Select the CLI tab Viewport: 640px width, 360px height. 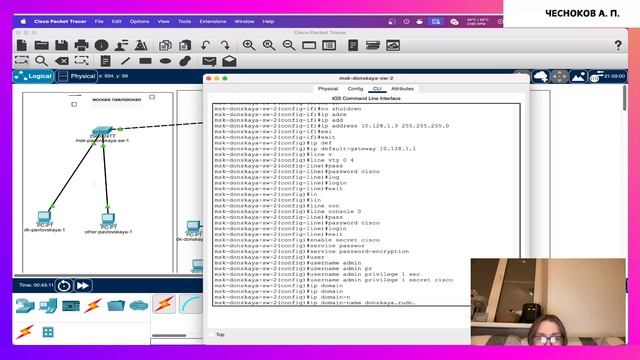pyautogui.click(x=377, y=89)
